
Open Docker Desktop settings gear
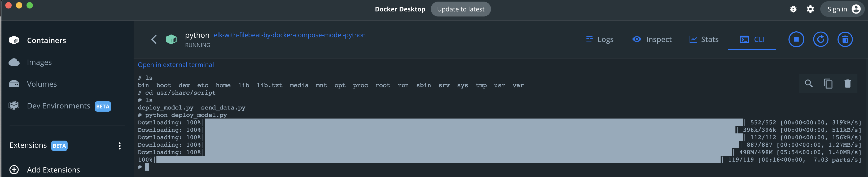click(810, 9)
